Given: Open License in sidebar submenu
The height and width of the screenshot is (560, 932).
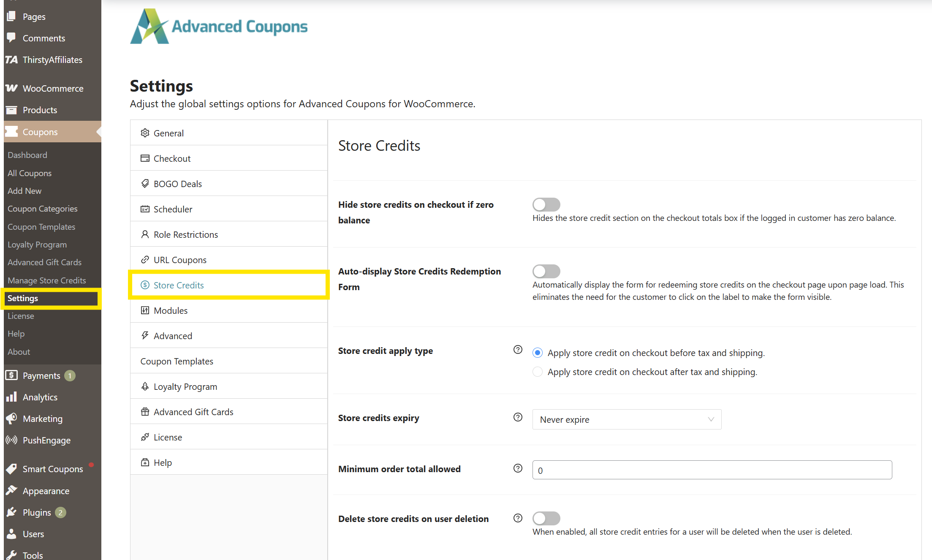Looking at the screenshot, I should tap(21, 316).
